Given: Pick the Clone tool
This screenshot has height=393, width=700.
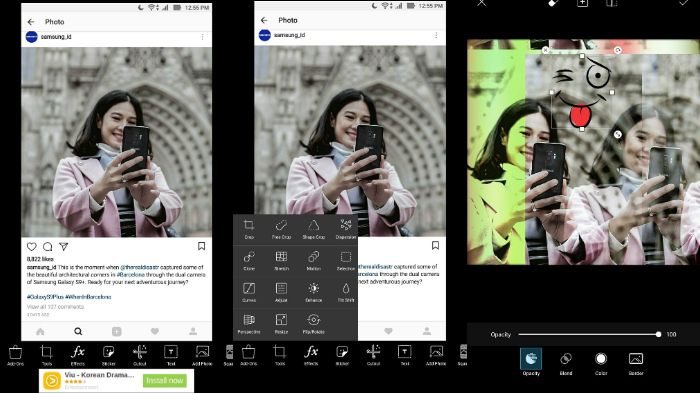Looking at the screenshot, I should (249, 260).
